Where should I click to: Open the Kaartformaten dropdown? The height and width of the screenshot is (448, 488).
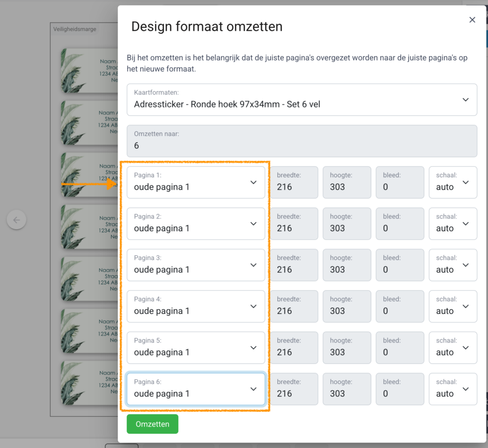(x=302, y=100)
